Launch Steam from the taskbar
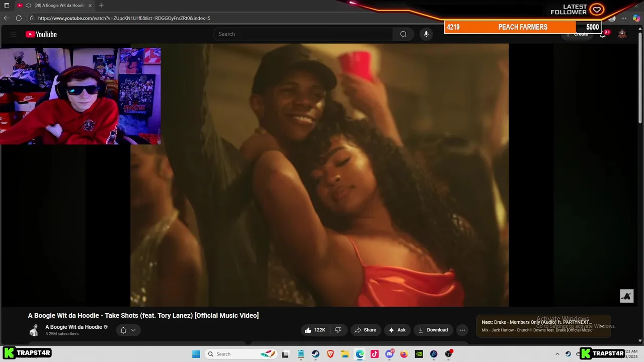 [x=315, y=354]
